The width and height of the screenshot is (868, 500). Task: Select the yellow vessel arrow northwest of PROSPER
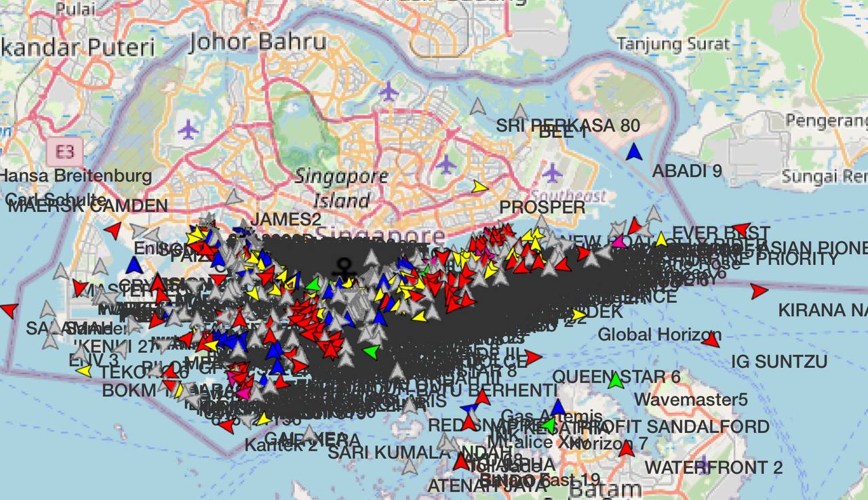(x=479, y=186)
